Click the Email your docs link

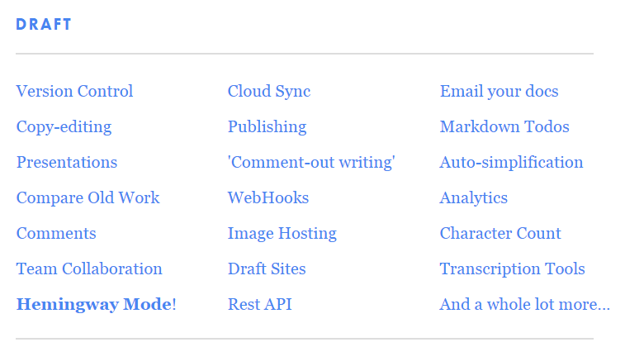[499, 92]
